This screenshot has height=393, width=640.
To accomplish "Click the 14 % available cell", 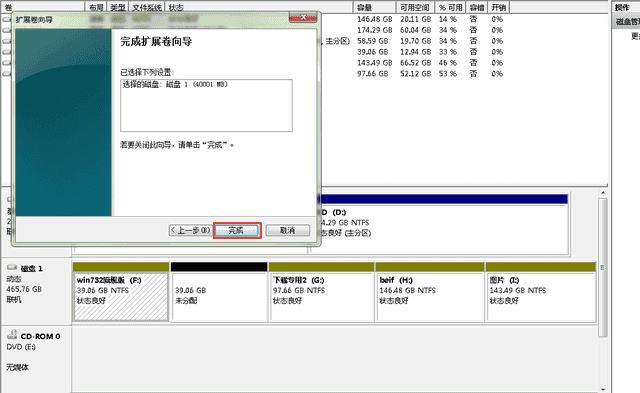I will (448, 19).
